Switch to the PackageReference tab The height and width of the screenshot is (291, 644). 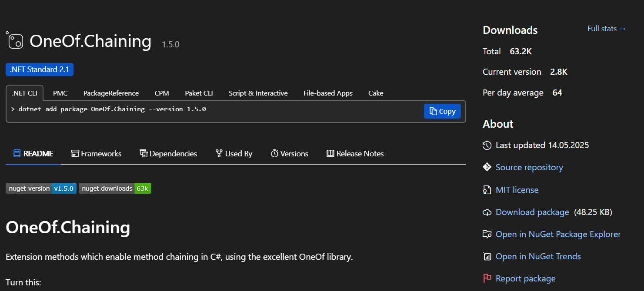(111, 93)
